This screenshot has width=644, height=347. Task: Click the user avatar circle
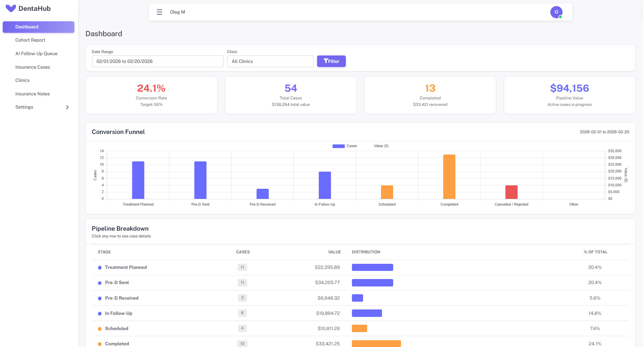pyautogui.click(x=556, y=12)
